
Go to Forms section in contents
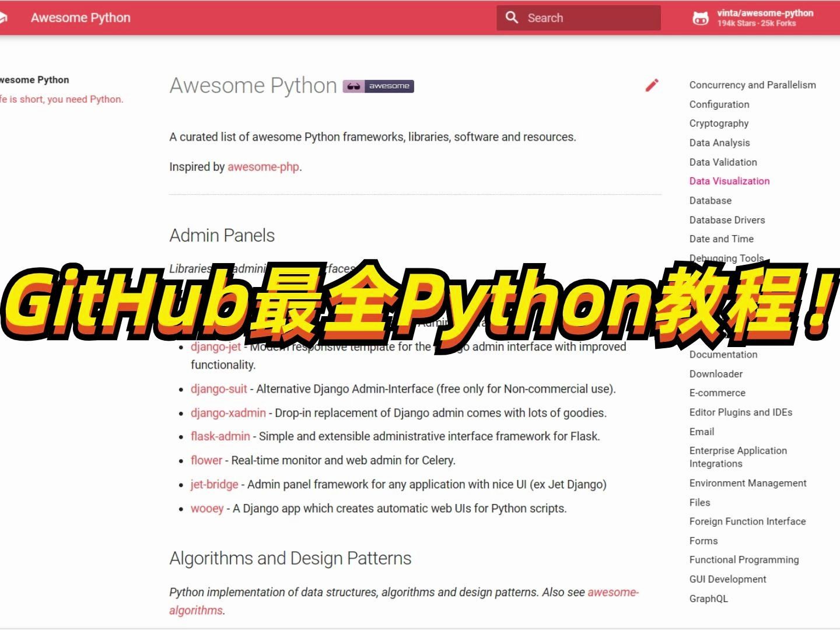703,541
